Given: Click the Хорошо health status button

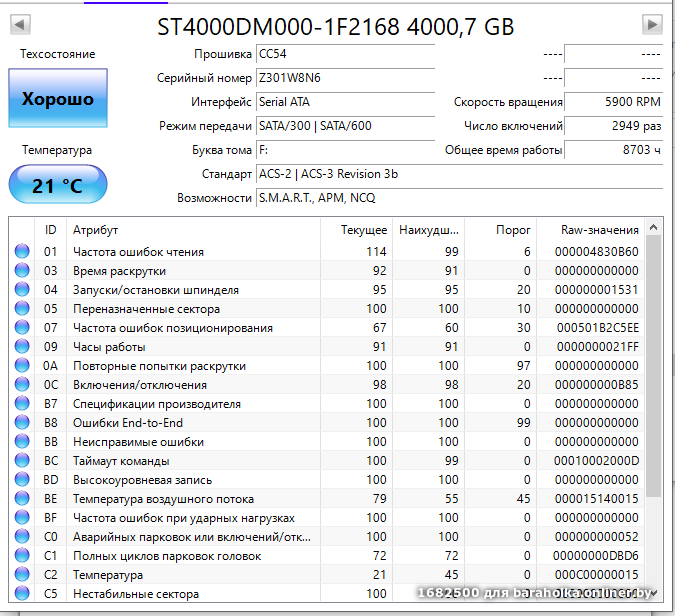Looking at the screenshot, I should [58, 98].
